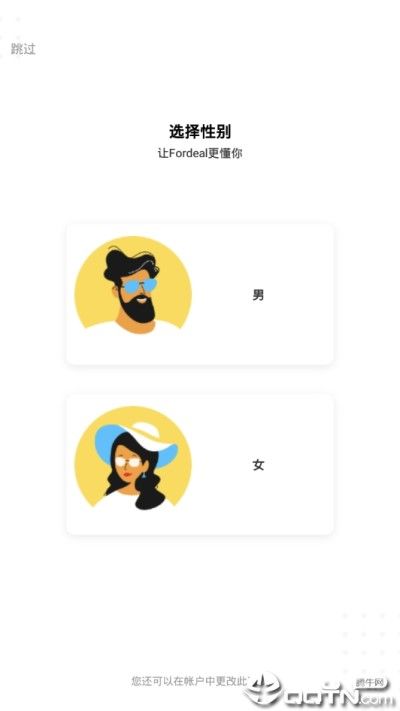The height and width of the screenshot is (711, 400).
Task: Click the woman's white glasses
Action: coord(128,462)
